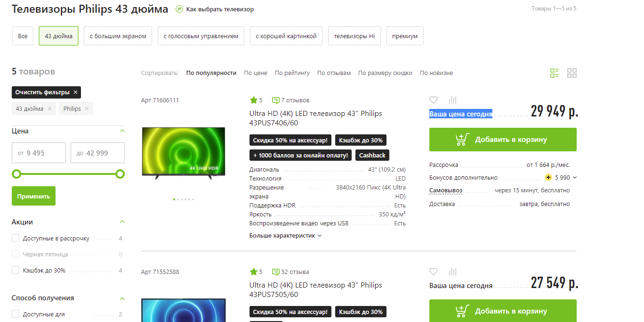Screen dimensions: 644x322
Task: Click 'Доставка' delivery text for 43PUS7406
Action: coord(442,204)
